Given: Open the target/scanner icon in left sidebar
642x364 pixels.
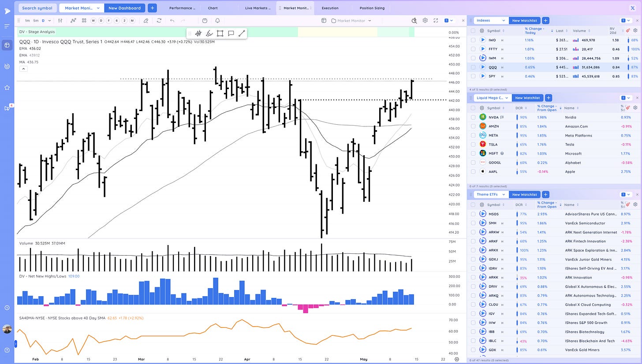Looking at the screenshot, I should pyautogui.click(x=7, y=66).
